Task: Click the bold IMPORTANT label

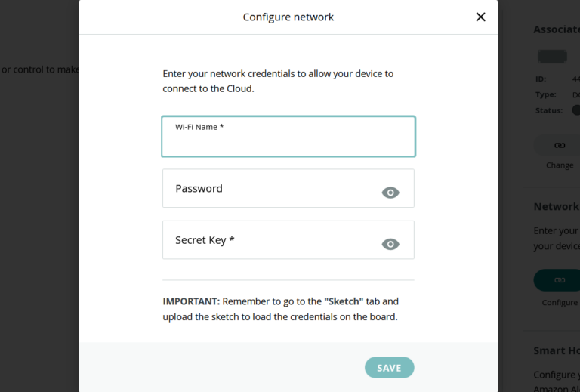Action: [191, 301]
